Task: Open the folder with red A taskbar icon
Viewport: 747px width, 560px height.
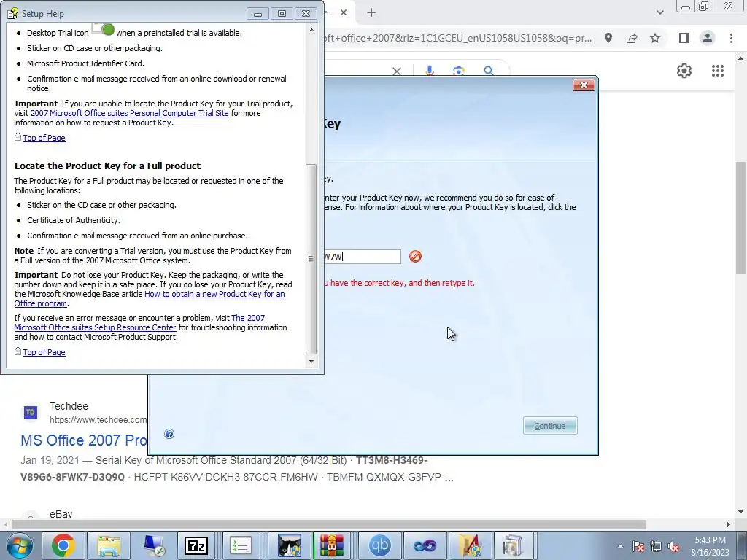Action: (x=470, y=545)
